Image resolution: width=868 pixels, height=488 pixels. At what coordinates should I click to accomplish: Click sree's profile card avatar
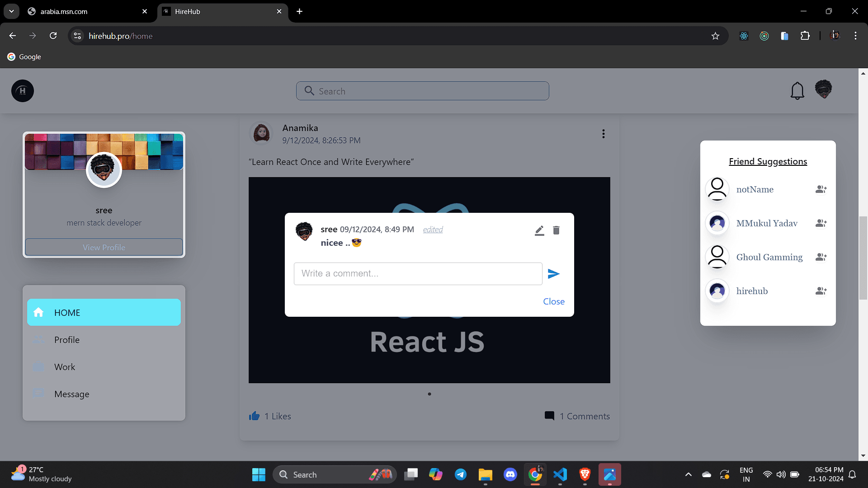pos(104,170)
